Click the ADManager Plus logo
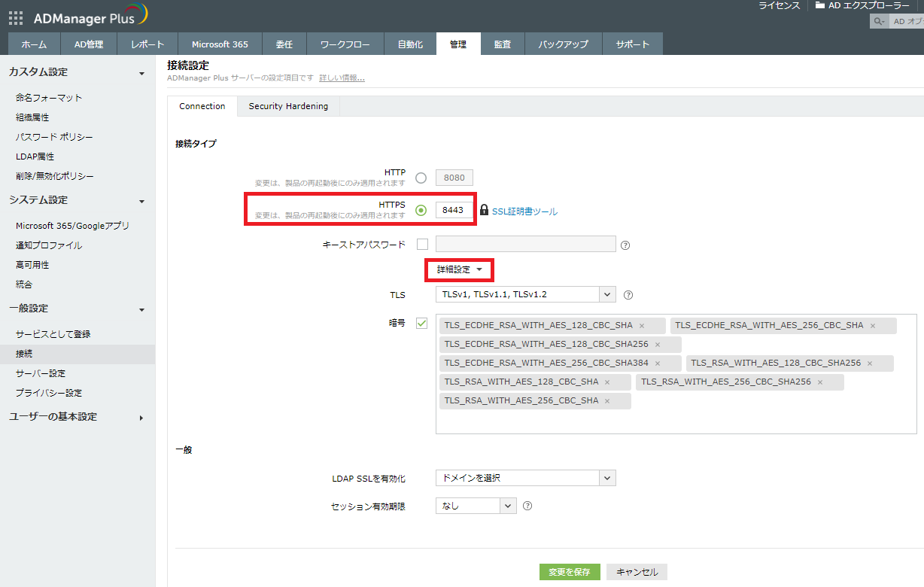The height and width of the screenshot is (587, 924). click(x=91, y=15)
